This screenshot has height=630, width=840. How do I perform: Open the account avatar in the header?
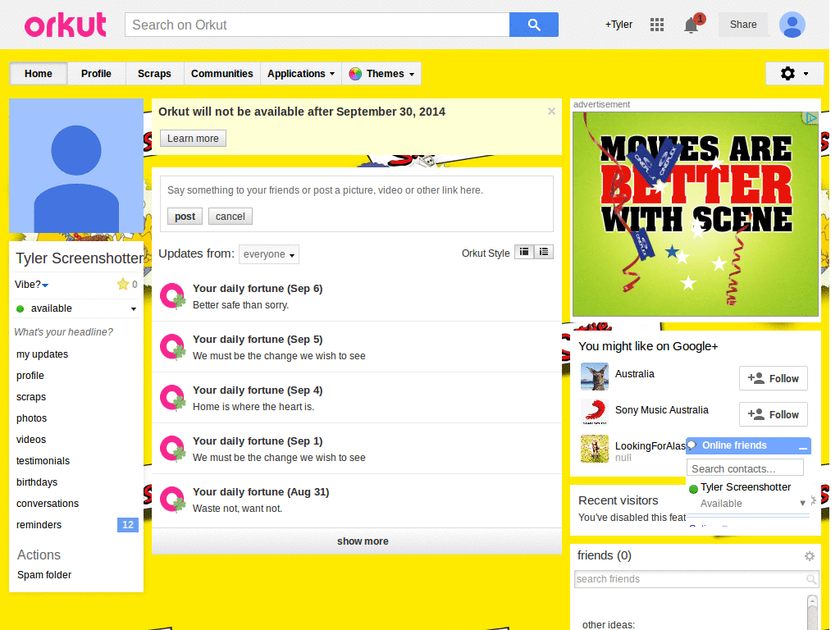(x=792, y=25)
